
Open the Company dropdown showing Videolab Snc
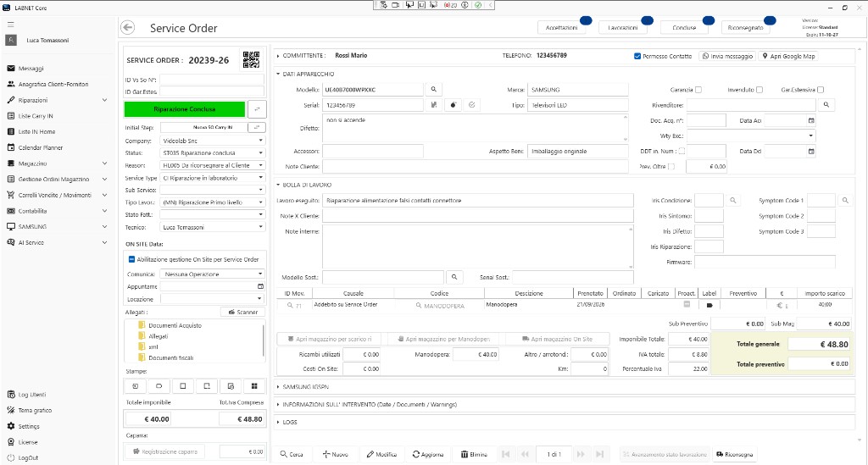click(213, 141)
